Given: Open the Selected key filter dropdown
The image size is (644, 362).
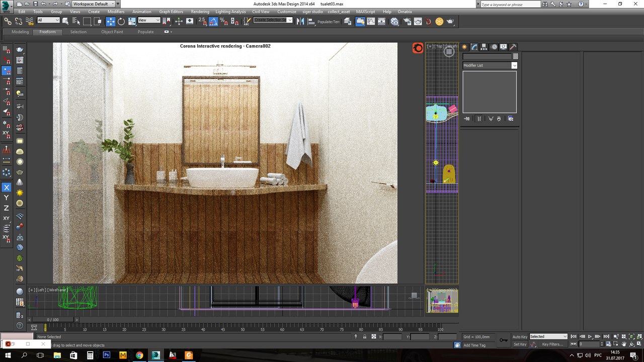Looking at the screenshot, I should (x=548, y=336).
